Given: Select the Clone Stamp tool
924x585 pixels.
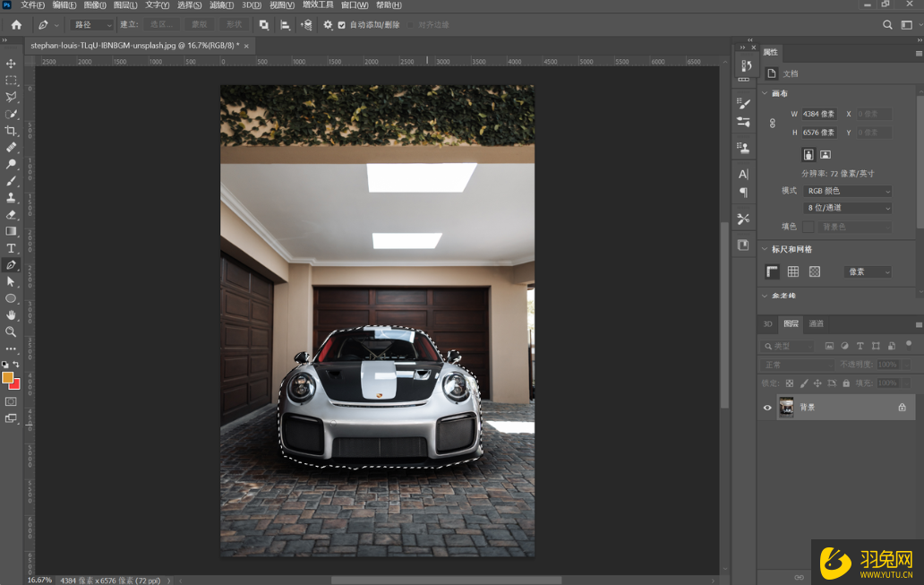Looking at the screenshot, I should click(x=11, y=198).
